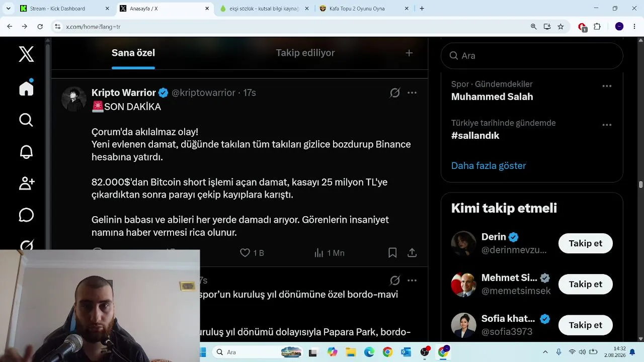Screen dimensions: 644x362
Task: Switch to the Sana özel tab
Action: [x=133, y=53]
